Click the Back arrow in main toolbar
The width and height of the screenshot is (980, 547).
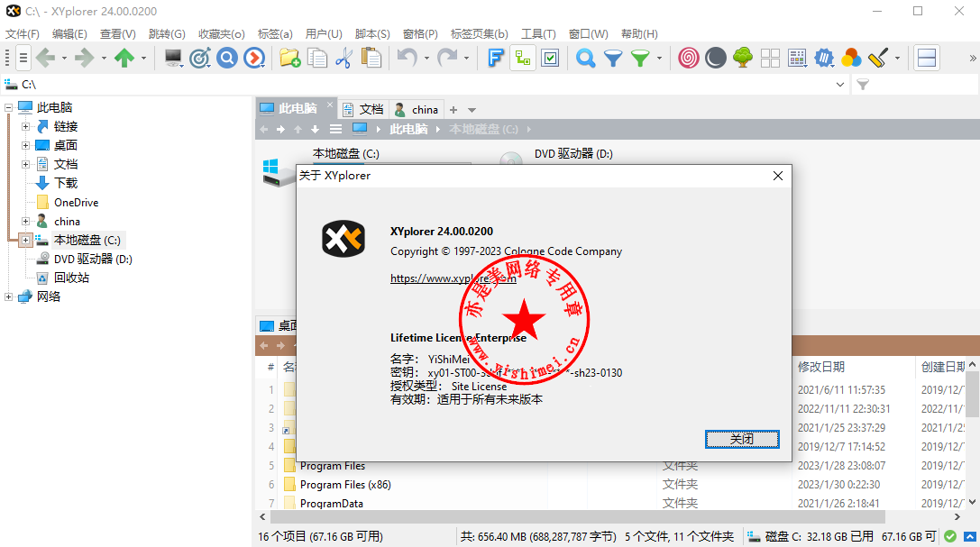(45, 58)
